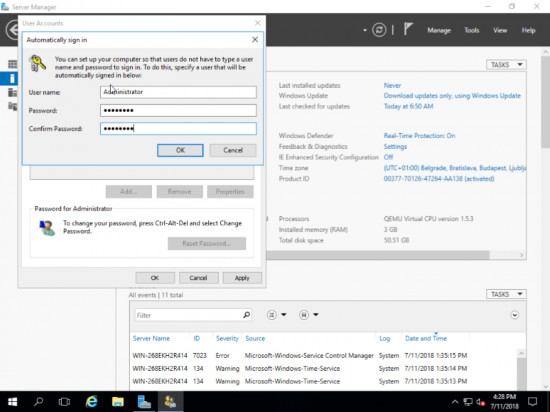This screenshot has height=412, width=550.
Task: Open the Tools menu
Action: [x=471, y=31]
